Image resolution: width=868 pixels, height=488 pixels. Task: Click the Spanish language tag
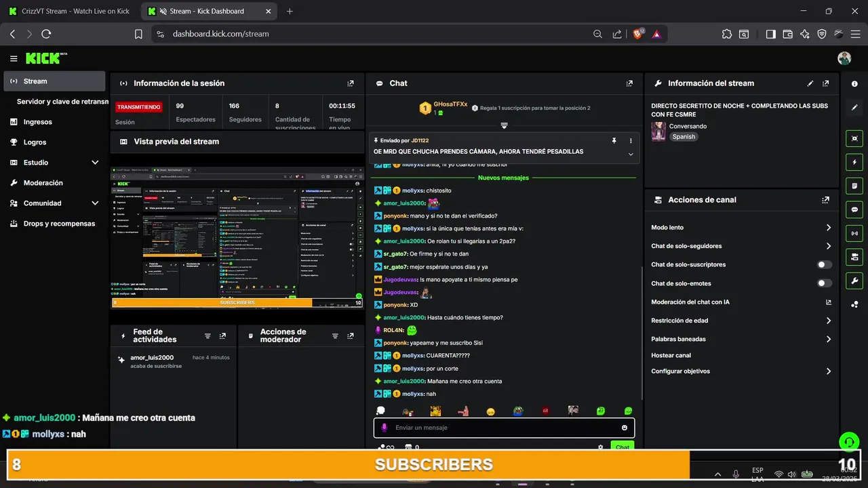684,137
